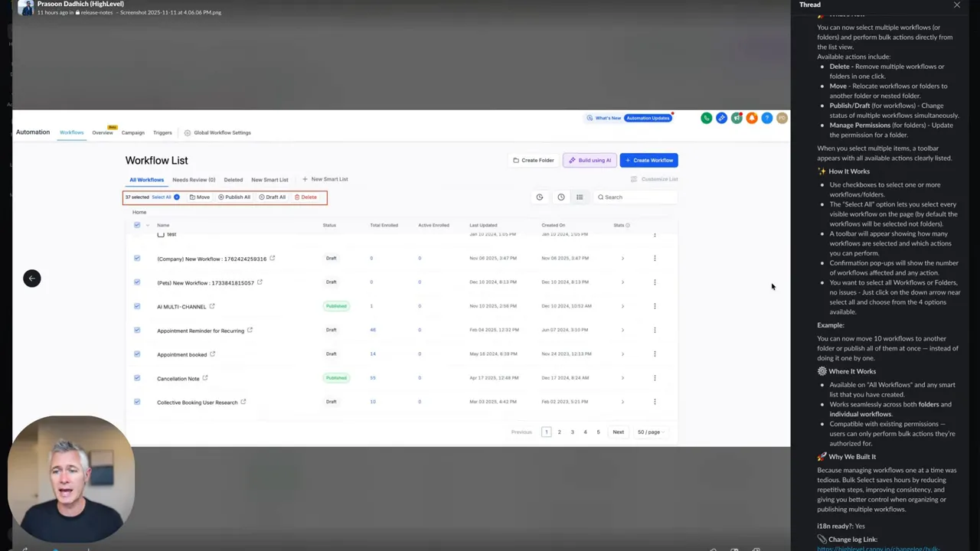Screen dimensions: 980x551
Task: Click Build using AI
Action: coord(590,160)
